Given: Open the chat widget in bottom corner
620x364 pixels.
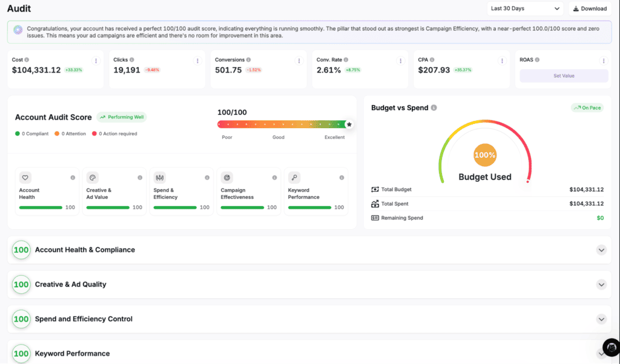Looking at the screenshot, I should click(612, 348).
